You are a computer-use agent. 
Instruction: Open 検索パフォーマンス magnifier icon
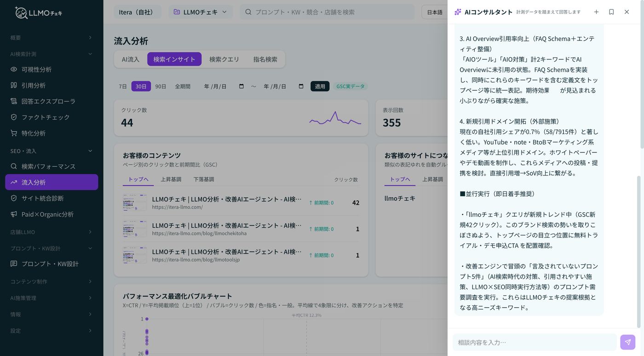(x=14, y=166)
